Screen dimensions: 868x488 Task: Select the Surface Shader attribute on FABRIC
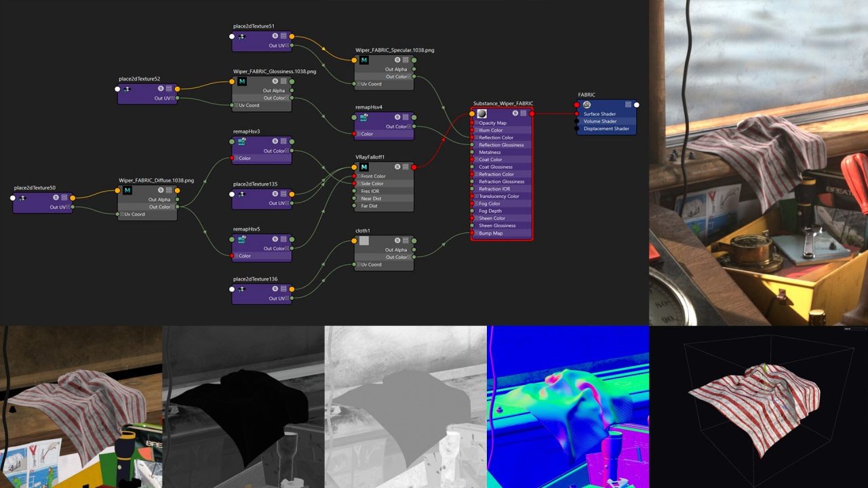599,114
